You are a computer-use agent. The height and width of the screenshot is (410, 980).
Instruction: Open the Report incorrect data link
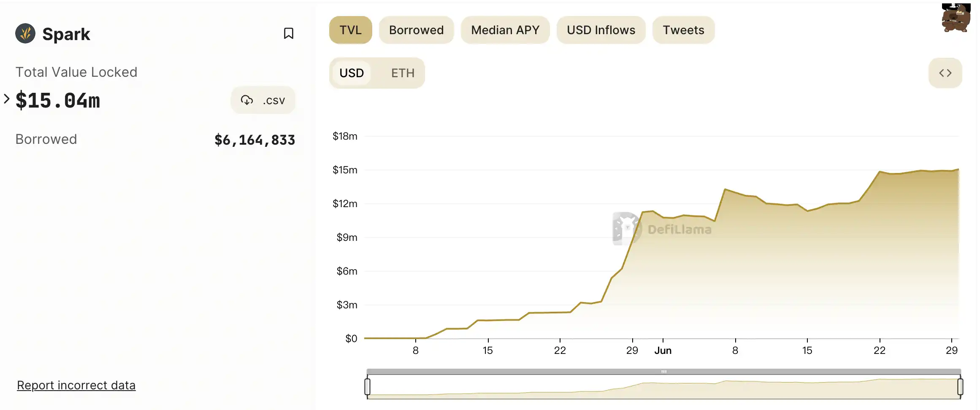(x=76, y=385)
